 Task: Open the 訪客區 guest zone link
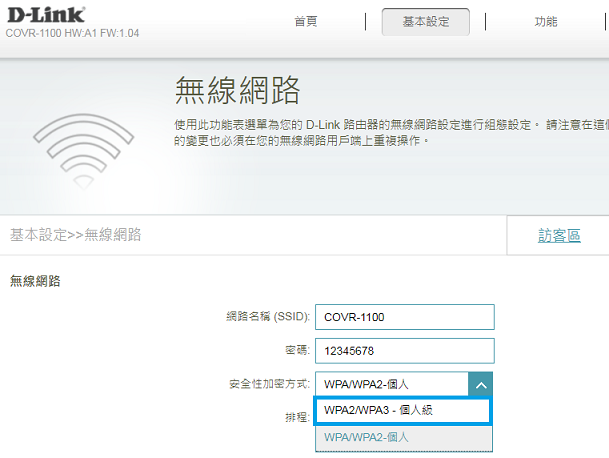[x=559, y=235]
